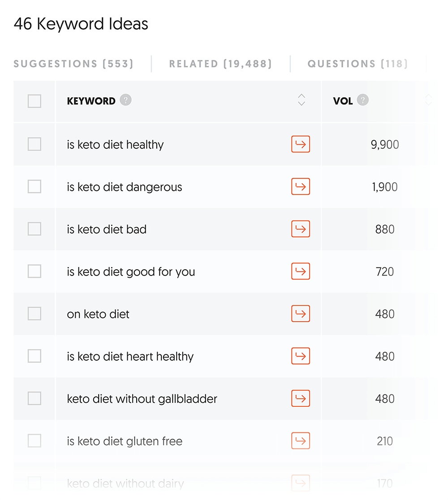Screen dimensions: 448x500
Task: Click arrow icon for 'is keto diet good for you'
Action: (301, 271)
